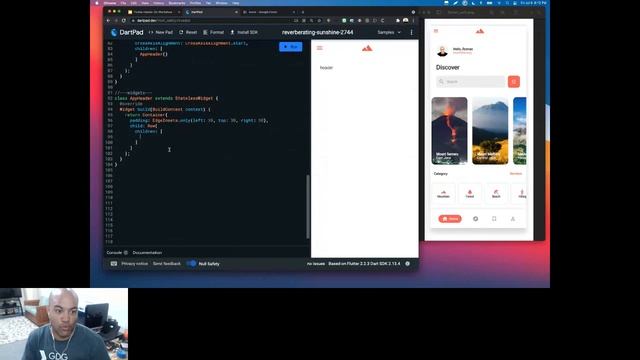Open the volcano mountain card in the mockup
640x360 pixels.
pos(449,131)
